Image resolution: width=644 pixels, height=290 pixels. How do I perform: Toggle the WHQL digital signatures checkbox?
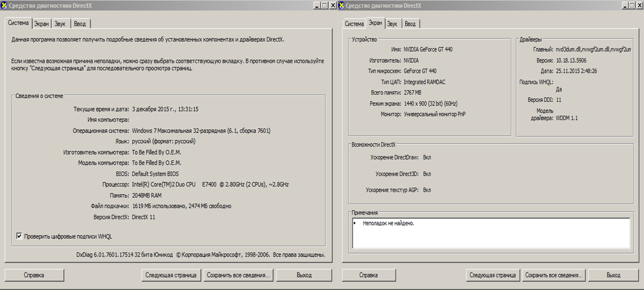(x=19, y=236)
